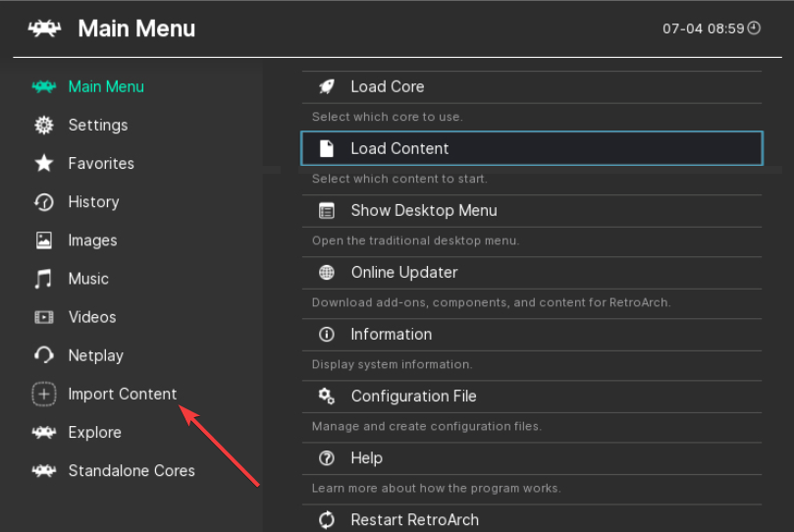
Task: Select the Videos film icon
Action: pos(44,317)
